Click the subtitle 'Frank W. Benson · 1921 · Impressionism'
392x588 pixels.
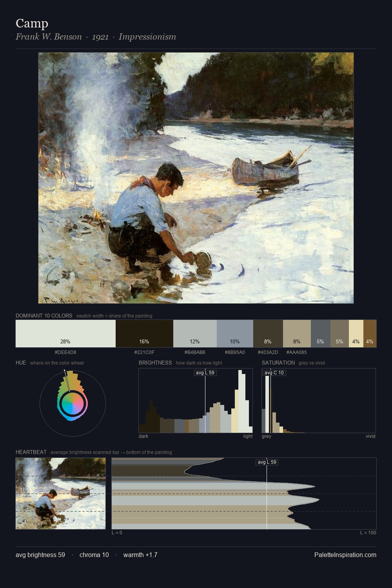pyautogui.click(x=96, y=37)
